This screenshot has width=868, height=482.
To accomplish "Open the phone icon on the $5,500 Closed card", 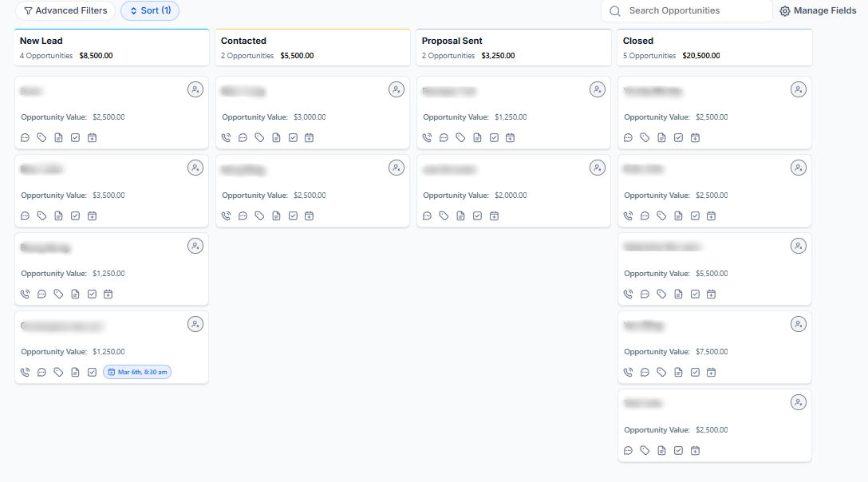I will (628, 294).
